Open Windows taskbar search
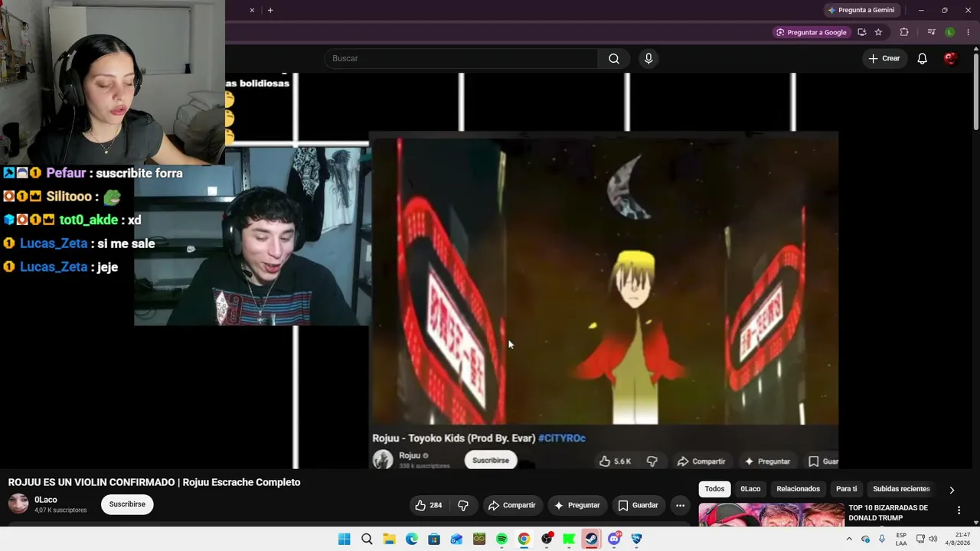 [367, 539]
